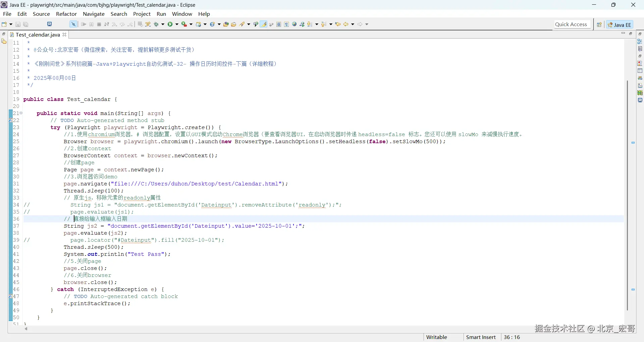
Task: Minimize the editor area
Action: pos(623,34)
